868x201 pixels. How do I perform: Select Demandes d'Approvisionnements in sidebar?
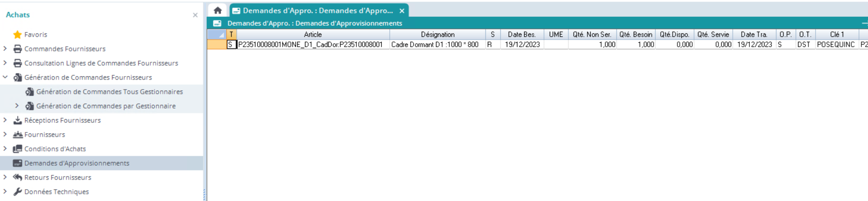tap(77, 163)
